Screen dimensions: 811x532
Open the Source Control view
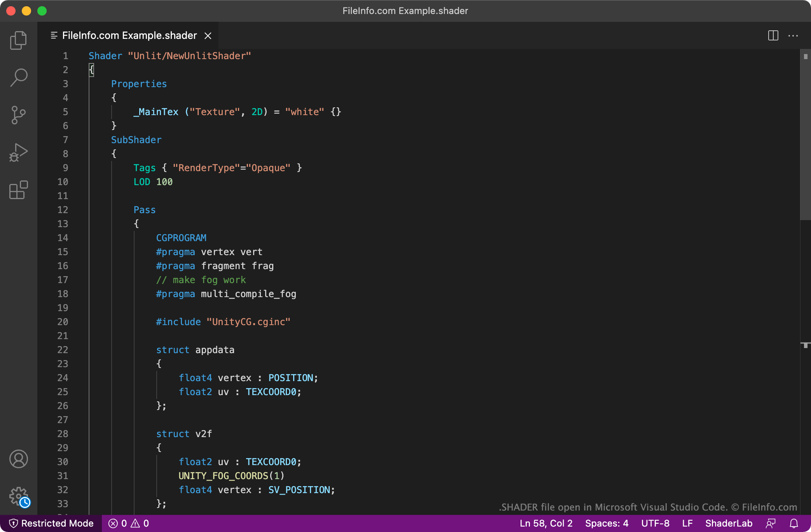tap(18, 115)
